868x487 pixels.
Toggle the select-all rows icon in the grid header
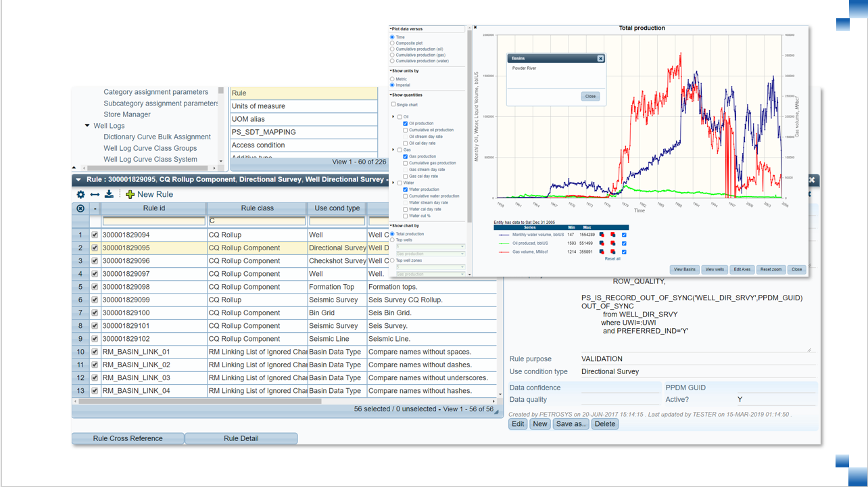tap(80, 208)
